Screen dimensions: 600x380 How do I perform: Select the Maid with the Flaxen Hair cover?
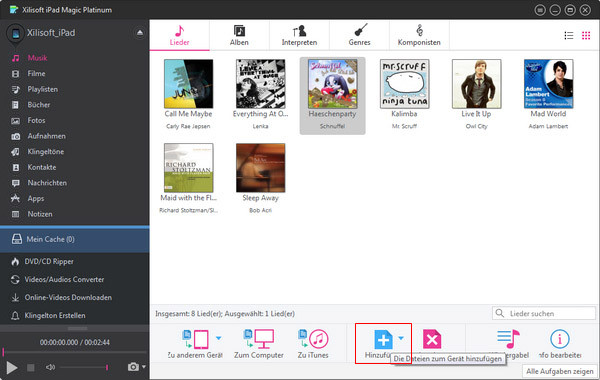(189, 168)
